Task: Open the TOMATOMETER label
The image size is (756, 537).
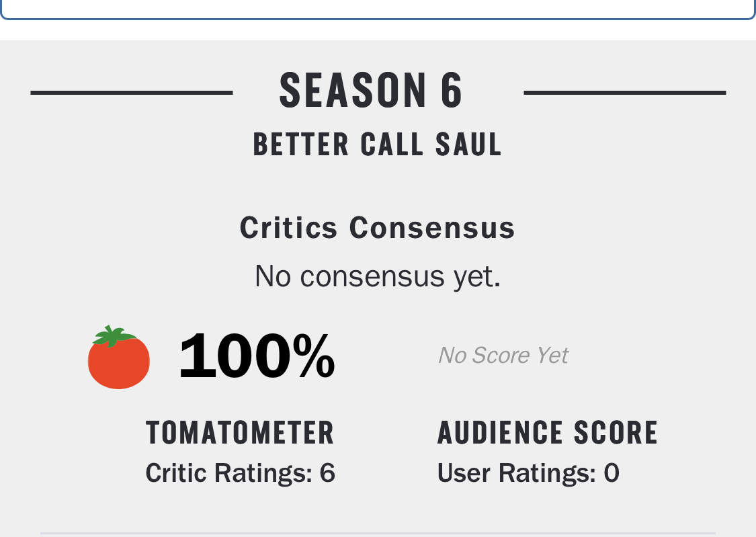Action: pyautogui.click(x=240, y=432)
